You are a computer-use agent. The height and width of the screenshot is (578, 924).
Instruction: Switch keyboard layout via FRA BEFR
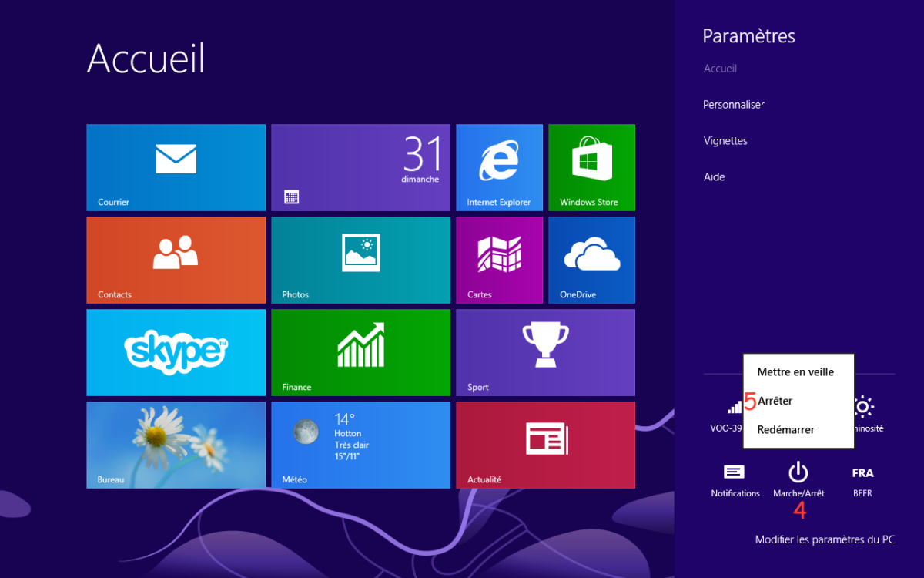pos(862,481)
